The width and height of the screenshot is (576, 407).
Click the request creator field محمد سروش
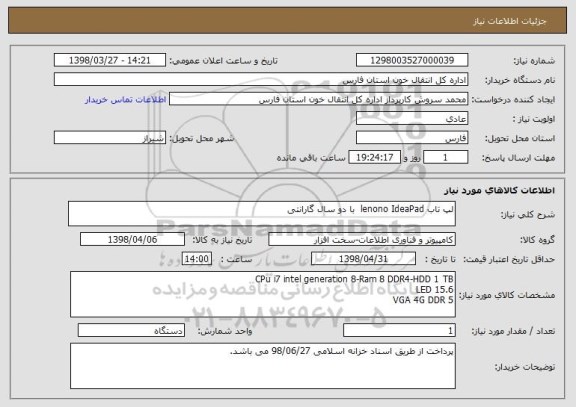[318, 99]
